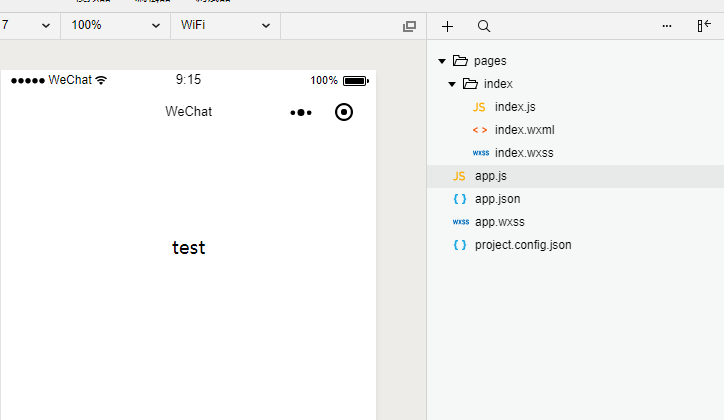Open the 100% zoom dropdown

point(115,25)
